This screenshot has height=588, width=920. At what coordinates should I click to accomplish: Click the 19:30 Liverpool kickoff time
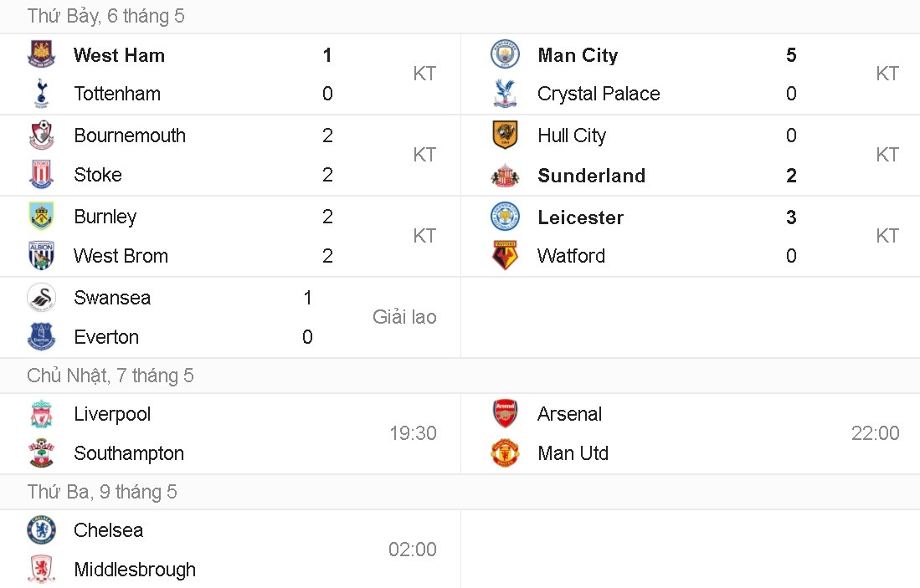tap(413, 433)
